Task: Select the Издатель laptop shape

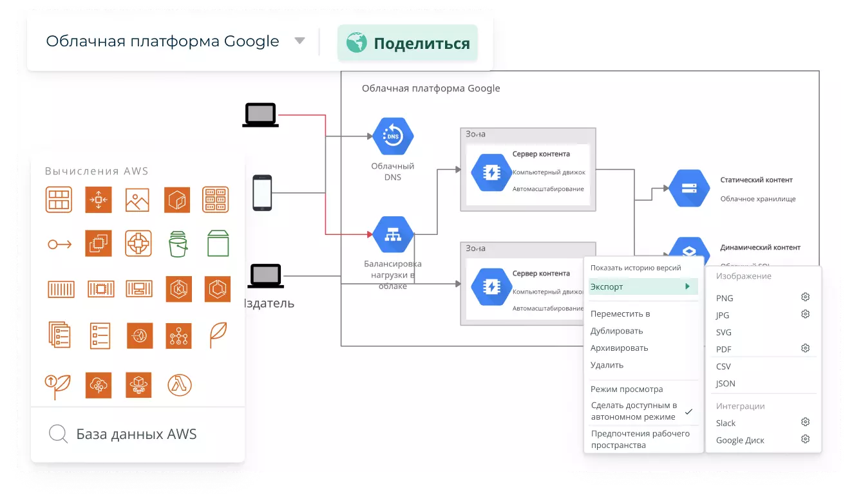Action: tap(266, 276)
